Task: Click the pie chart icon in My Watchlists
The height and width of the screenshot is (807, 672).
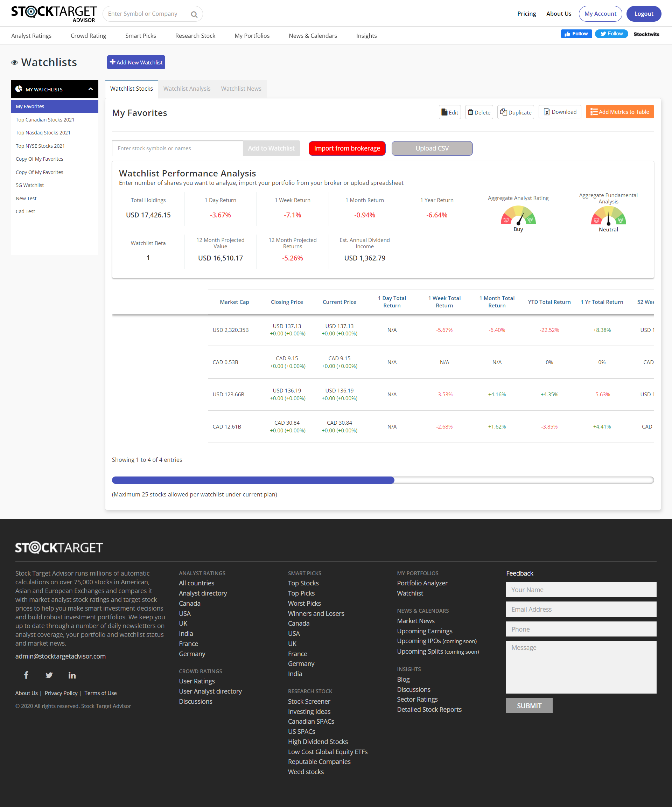Action: [19, 89]
